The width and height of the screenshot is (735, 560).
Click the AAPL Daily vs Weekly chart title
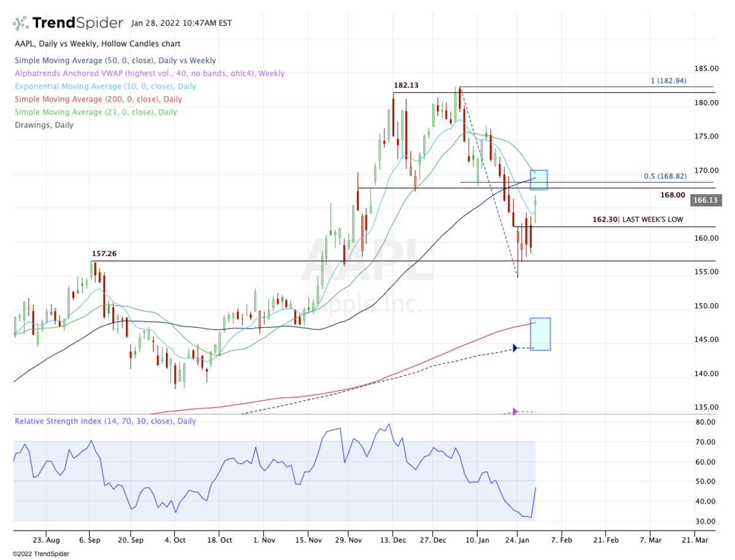click(x=97, y=44)
